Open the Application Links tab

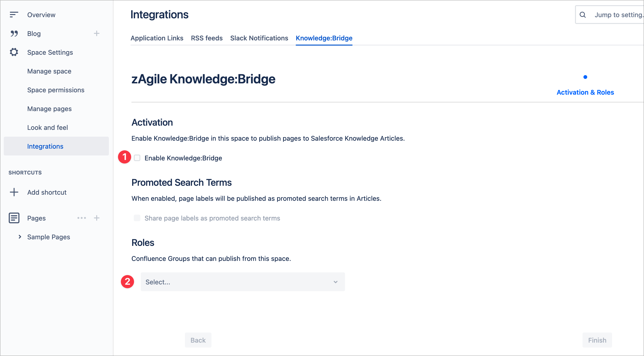pos(157,38)
